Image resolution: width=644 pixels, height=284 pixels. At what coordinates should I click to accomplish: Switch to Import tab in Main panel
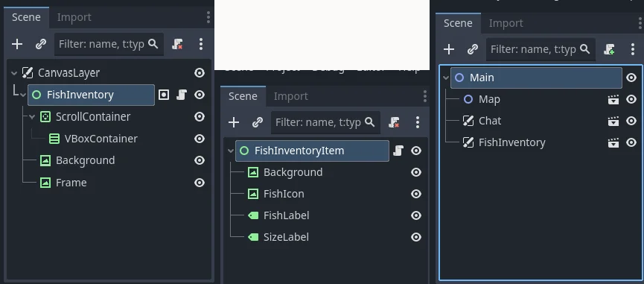pyautogui.click(x=506, y=23)
